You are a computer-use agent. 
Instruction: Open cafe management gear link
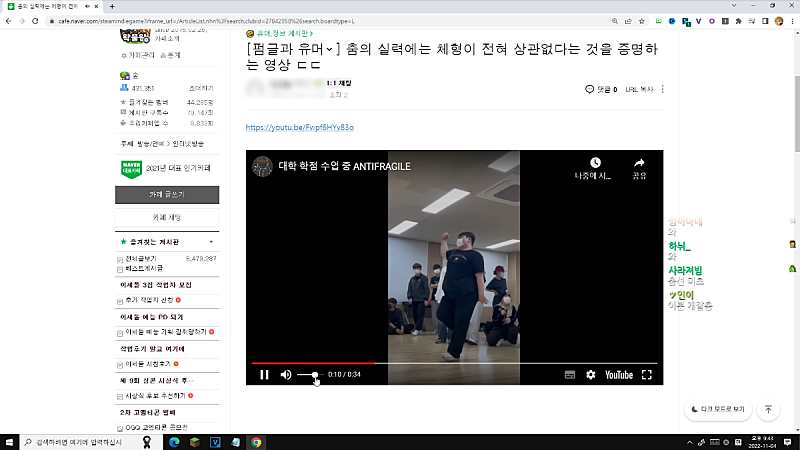pos(138,55)
